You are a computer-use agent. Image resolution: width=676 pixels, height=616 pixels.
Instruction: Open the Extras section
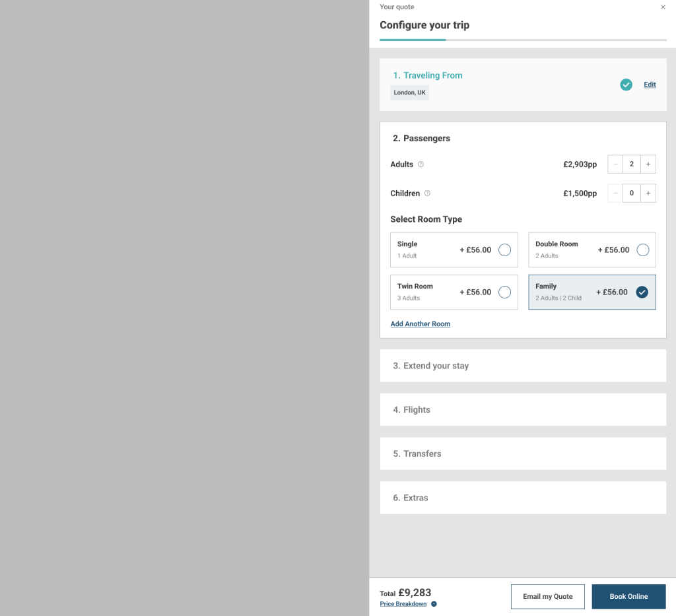pyautogui.click(x=523, y=498)
